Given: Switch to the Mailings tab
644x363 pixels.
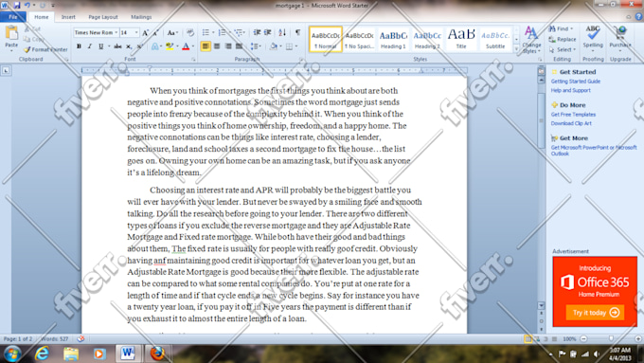Looking at the screenshot, I should [141, 17].
